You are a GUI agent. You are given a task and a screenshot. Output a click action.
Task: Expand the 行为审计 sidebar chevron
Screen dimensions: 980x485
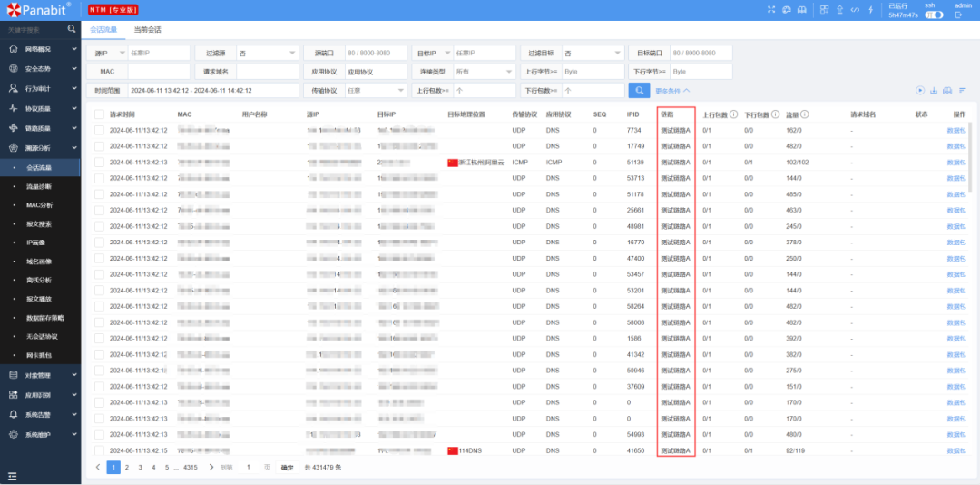pos(74,89)
